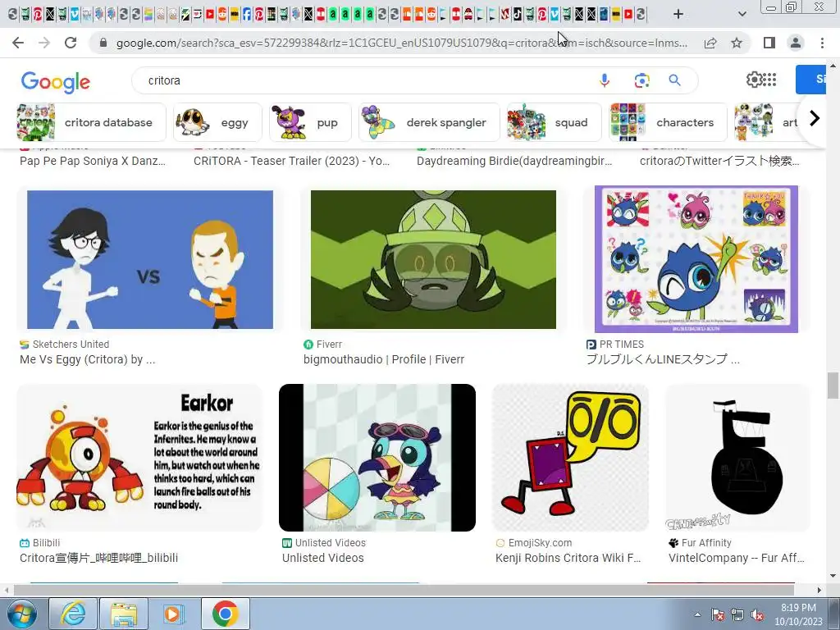Open the Action Center flag icon

(x=718, y=614)
